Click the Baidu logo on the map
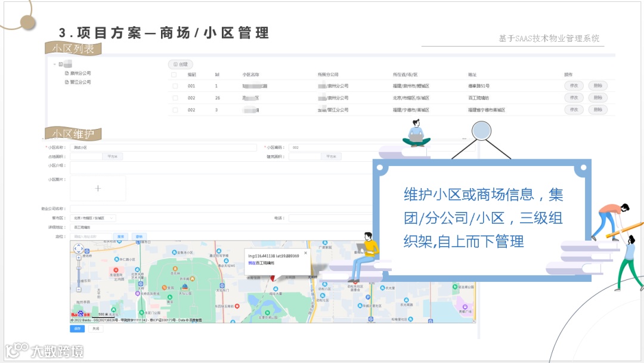This screenshot has width=644, height=363. pos(80,314)
